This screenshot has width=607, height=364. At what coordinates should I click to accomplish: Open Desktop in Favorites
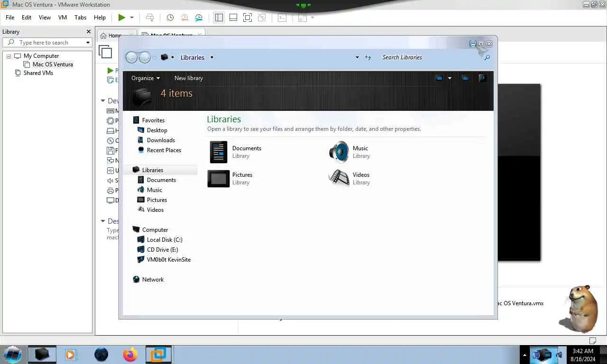pos(157,130)
